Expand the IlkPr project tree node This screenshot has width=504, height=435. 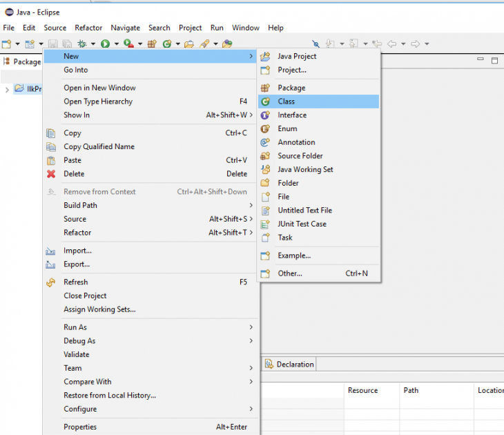coord(7,89)
